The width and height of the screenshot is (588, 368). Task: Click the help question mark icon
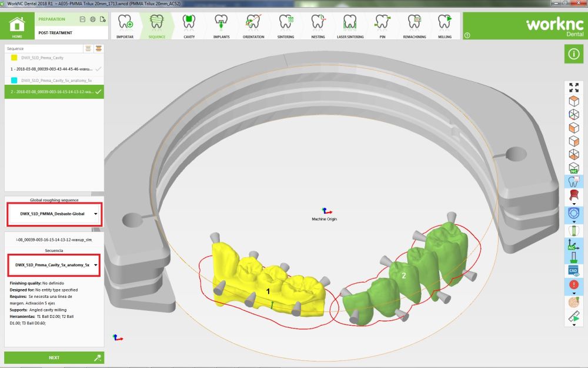pos(467,35)
